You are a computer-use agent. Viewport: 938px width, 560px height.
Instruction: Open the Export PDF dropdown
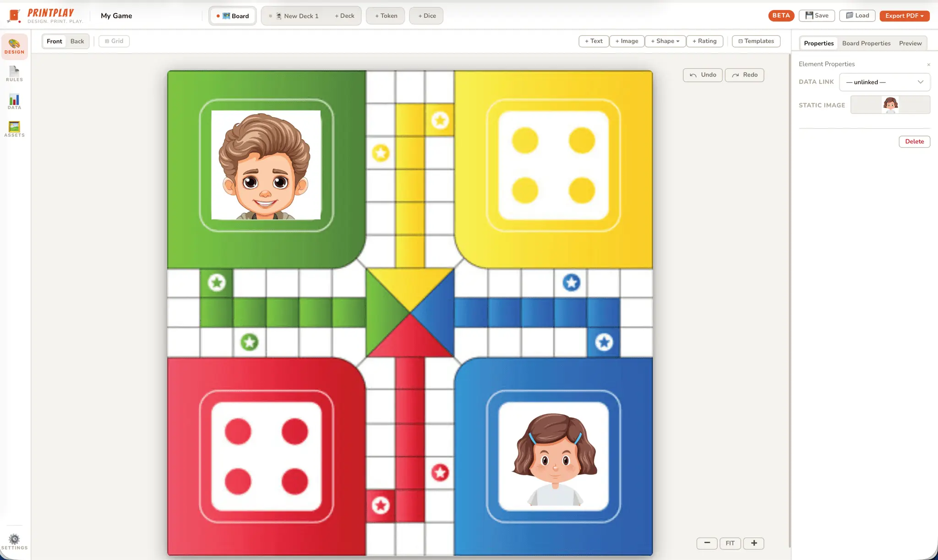tap(904, 16)
